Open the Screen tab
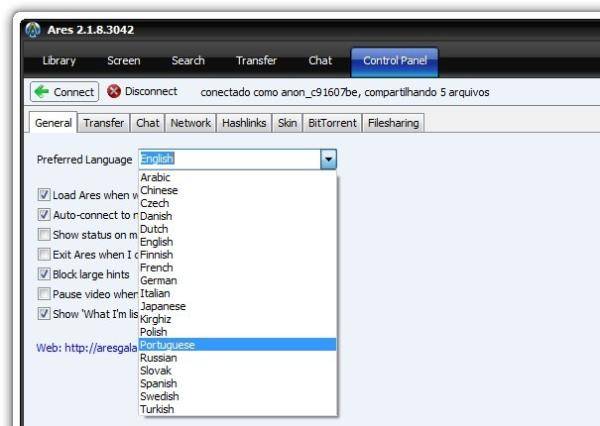This screenshot has width=600, height=426. (124, 60)
